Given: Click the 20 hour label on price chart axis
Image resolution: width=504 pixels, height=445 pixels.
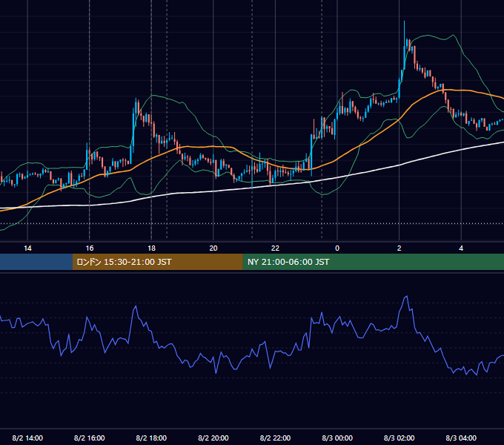Looking at the screenshot, I should [x=213, y=248].
